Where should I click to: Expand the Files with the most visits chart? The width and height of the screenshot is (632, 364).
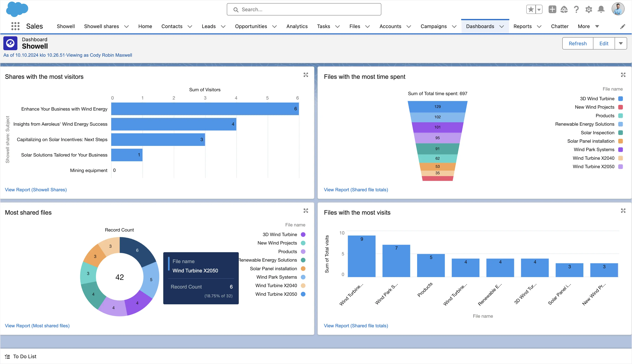[623, 210]
